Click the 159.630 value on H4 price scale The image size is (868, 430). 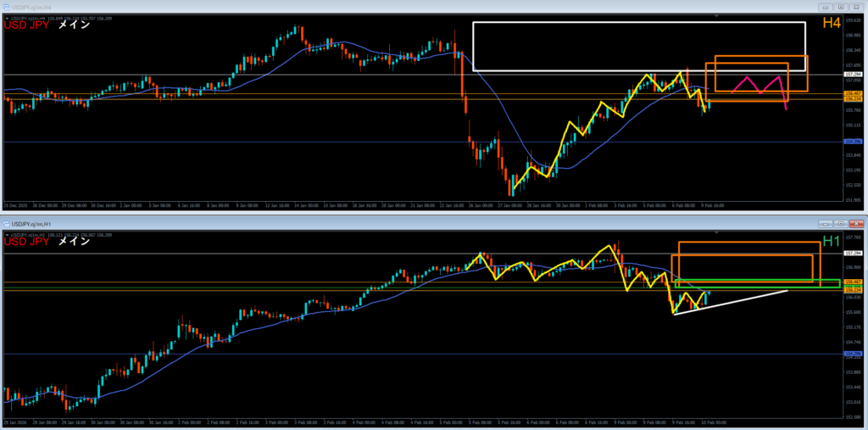click(x=853, y=20)
